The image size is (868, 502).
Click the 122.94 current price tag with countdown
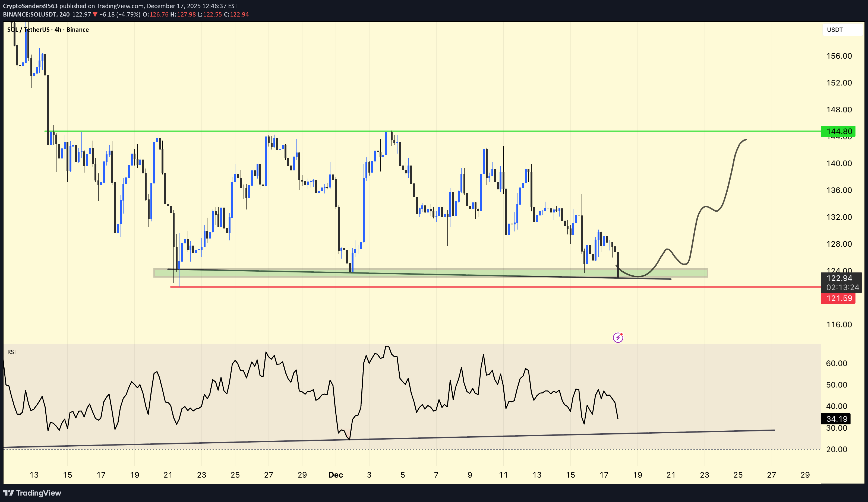(x=841, y=283)
